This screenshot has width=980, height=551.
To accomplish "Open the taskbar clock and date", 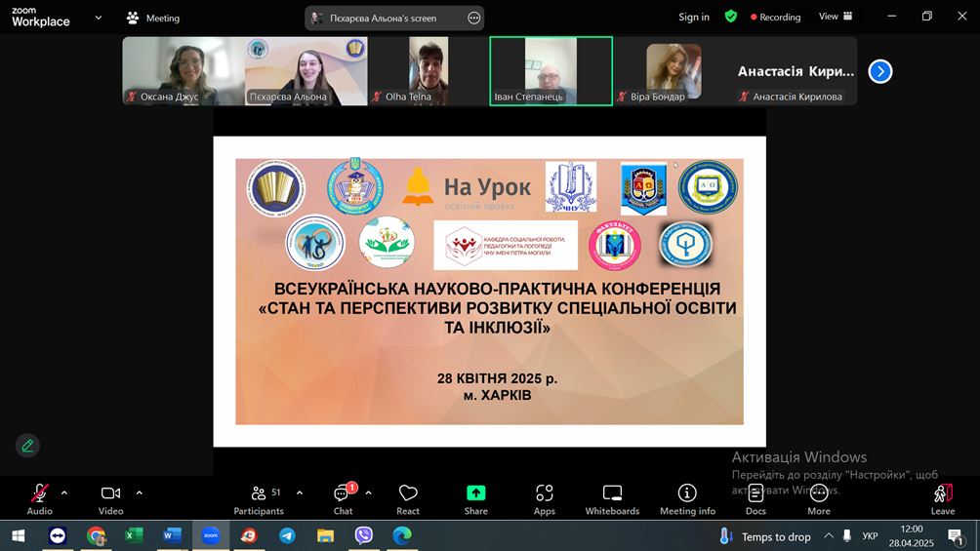I will point(912,536).
